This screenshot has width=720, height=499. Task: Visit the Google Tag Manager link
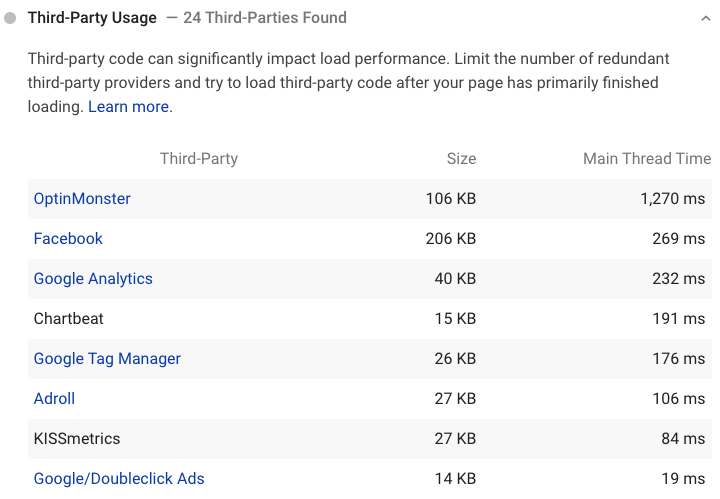[107, 359]
